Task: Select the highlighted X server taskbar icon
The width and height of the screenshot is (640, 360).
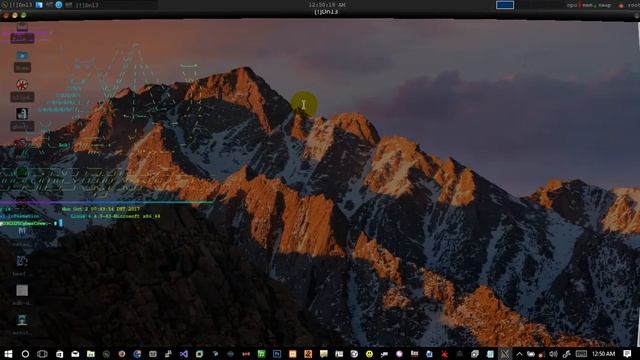Action: tap(505, 354)
